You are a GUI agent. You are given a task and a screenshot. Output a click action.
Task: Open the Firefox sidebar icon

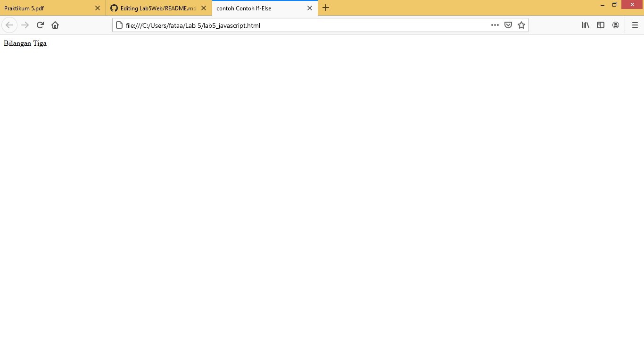click(600, 25)
